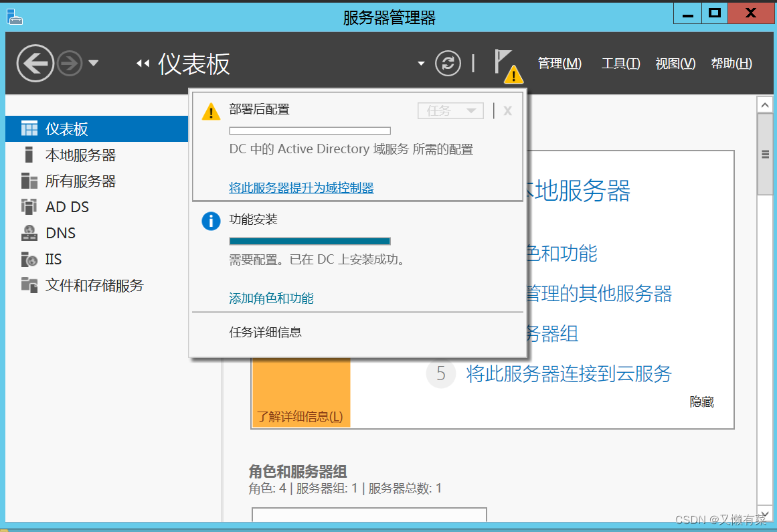
Task: Open the 工具(T) menu
Action: pyautogui.click(x=620, y=64)
